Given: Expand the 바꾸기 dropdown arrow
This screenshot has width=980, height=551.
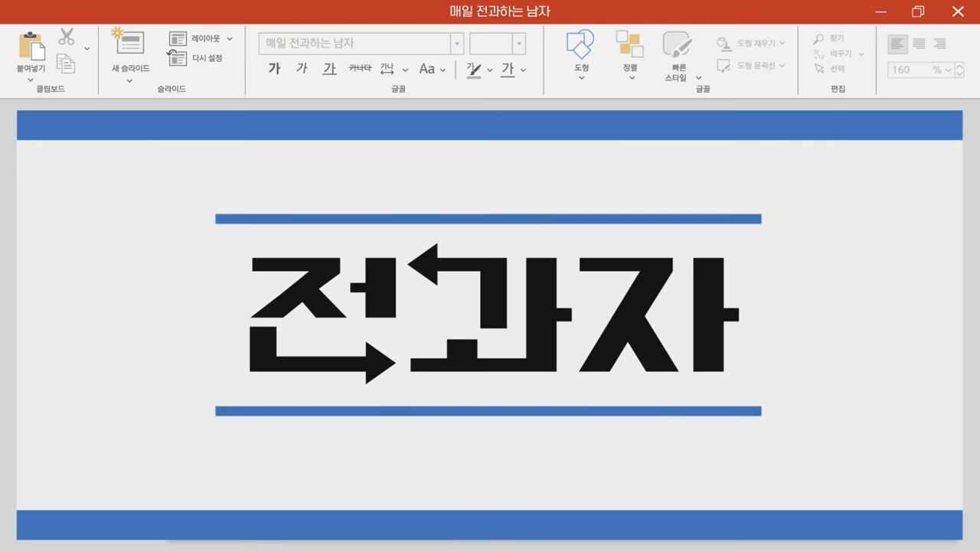Looking at the screenshot, I should pyautogui.click(x=861, y=54).
